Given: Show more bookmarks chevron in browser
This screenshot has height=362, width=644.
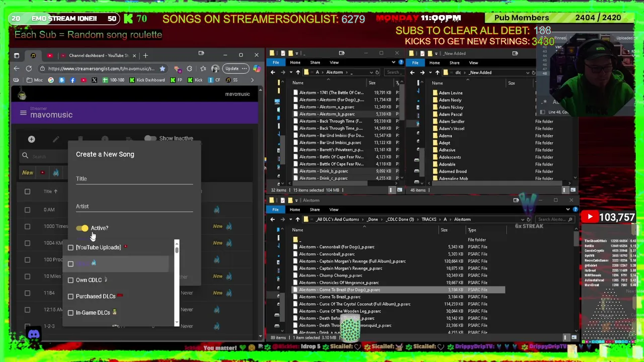Looking at the screenshot, I should pos(252,80).
